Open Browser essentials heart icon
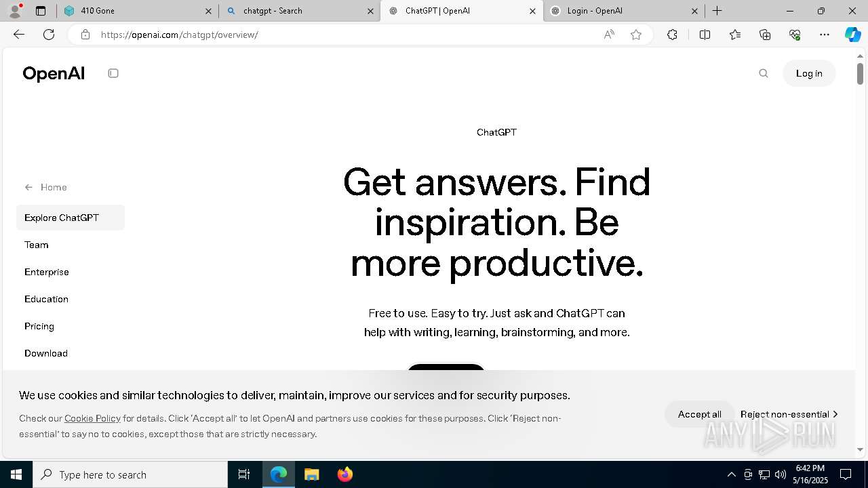The image size is (868, 488). pyautogui.click(x=795, y=35)
